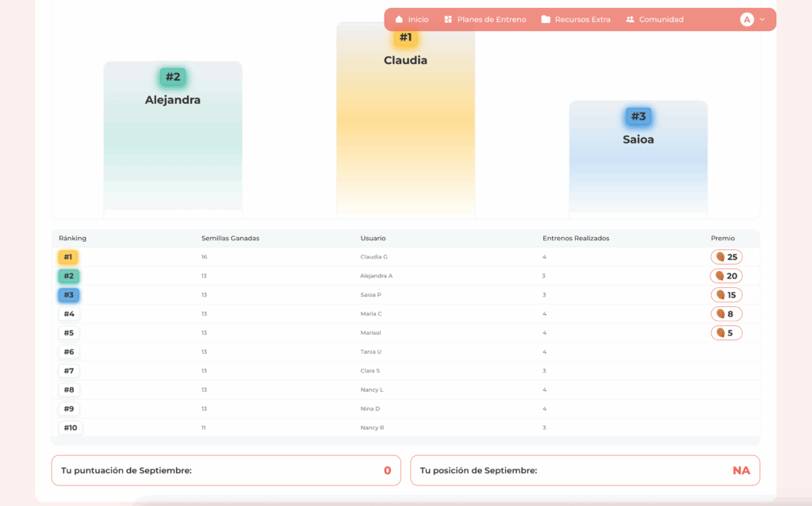Click the Recursos Extra folder icon
Image resolution: width=812 pixels, height=506 pixels.
[546, 20]
